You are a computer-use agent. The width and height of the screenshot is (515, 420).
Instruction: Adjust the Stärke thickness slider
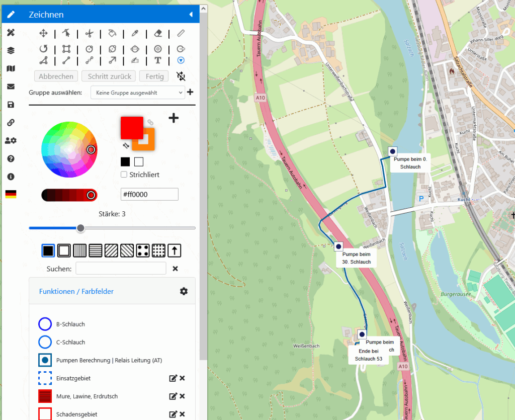pyautogui.click(x=112, y=228)
